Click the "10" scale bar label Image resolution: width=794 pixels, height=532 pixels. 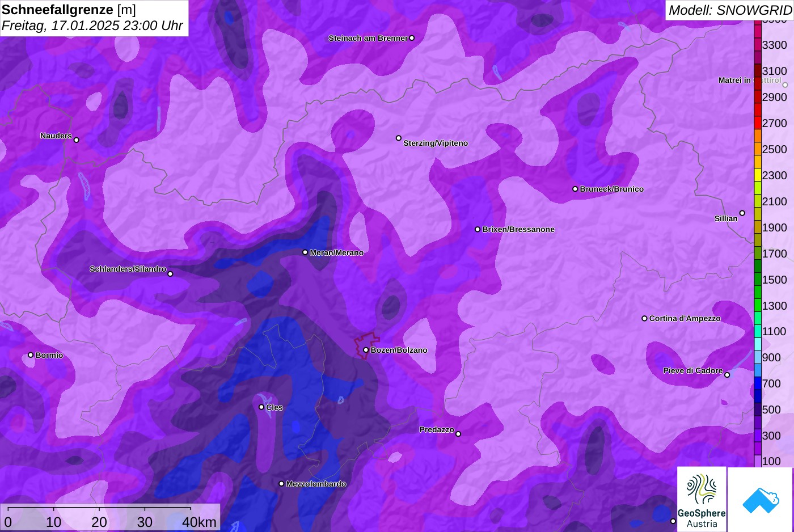(54, 522)
